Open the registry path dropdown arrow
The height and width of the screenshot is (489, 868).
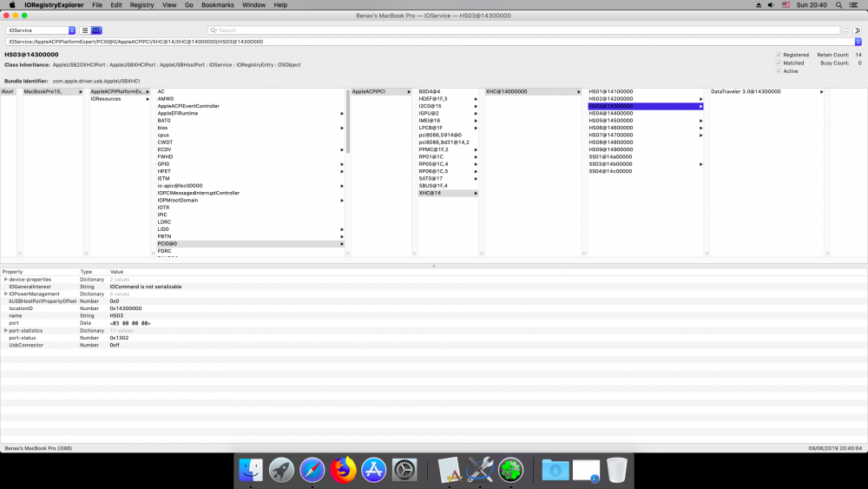[x=858, y=42]
